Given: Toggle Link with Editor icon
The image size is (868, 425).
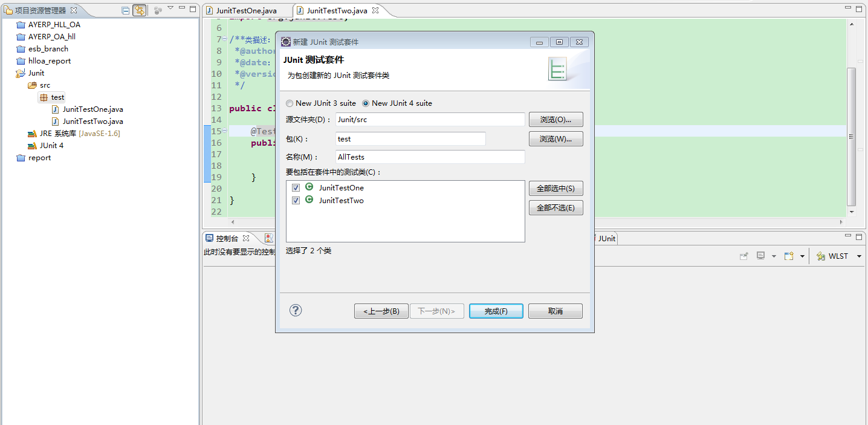Looking at the screenshot, I should point(139,10).
